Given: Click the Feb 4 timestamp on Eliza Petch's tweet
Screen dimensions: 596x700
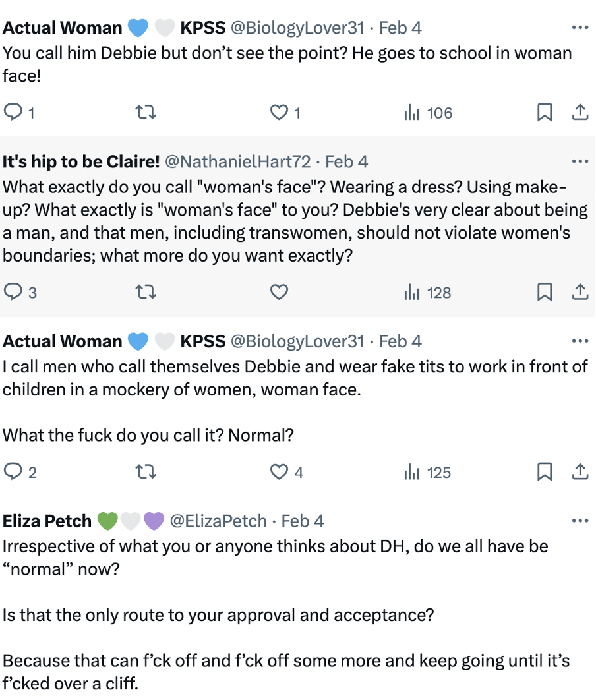Looking at the screenshot, I should [302, 521].
